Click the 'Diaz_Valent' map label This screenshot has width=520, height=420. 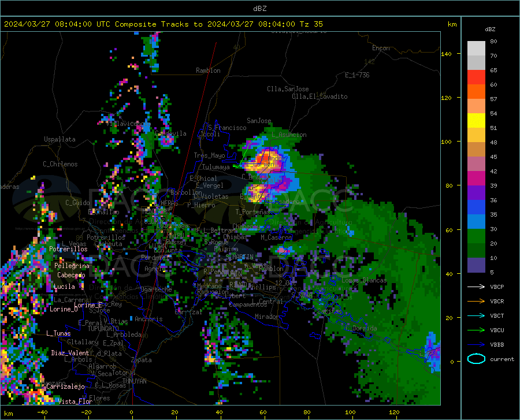coord(70,353)
